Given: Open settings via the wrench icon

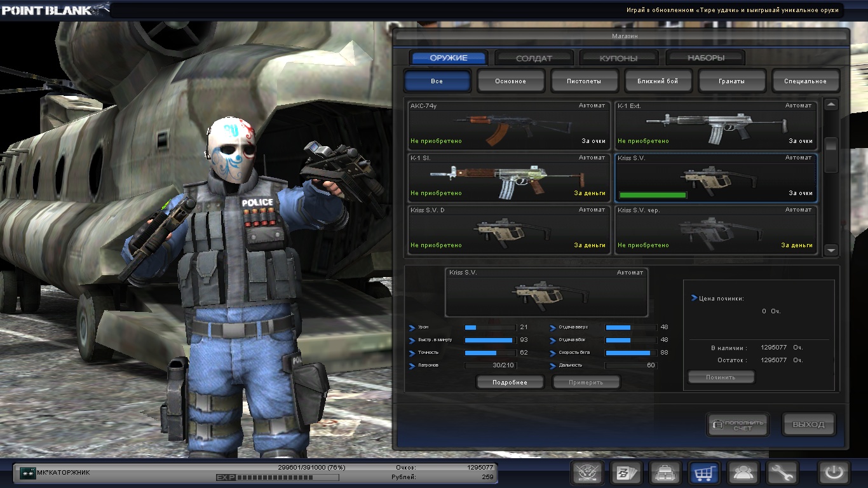Looking at the screenshot, I should [782, 473].
